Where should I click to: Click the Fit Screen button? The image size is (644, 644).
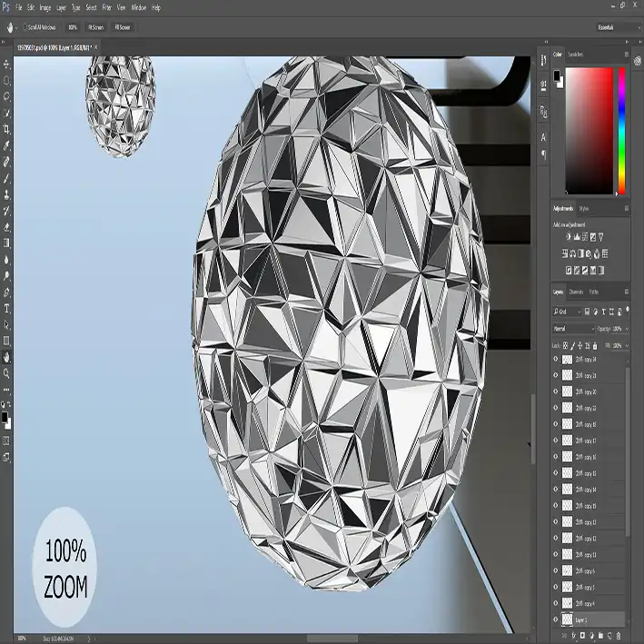pos(95,27)
